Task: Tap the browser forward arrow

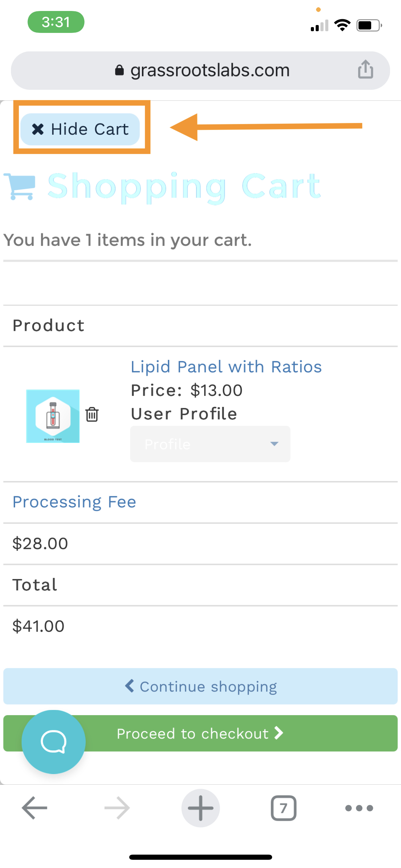Action: pyautogui.click(x=117, y=808)
